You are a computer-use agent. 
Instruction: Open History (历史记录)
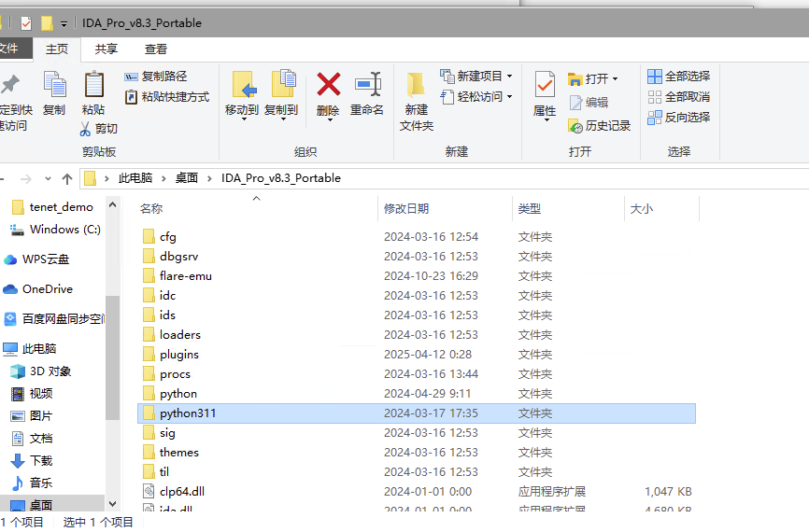(x=599, y=126)
